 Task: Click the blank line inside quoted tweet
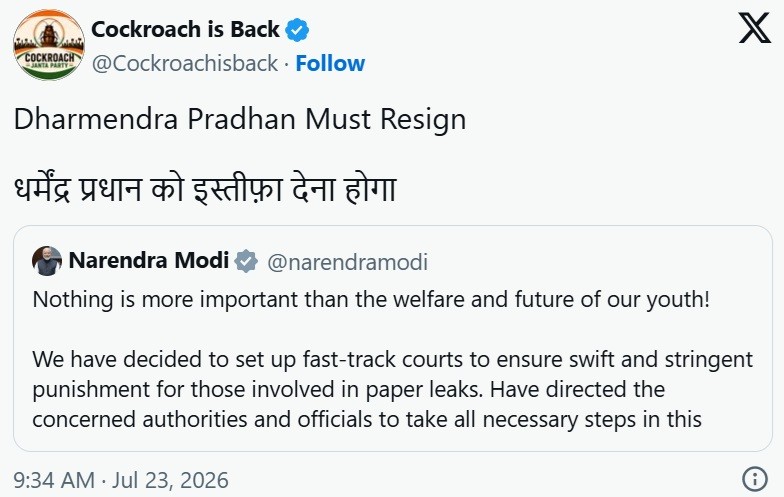click(x=392, y=330)
